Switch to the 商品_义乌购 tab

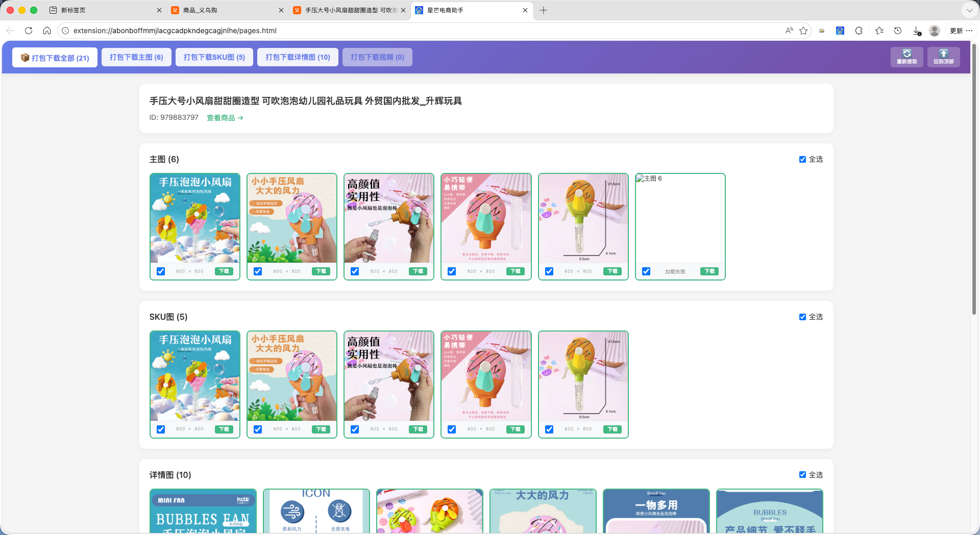227,10
